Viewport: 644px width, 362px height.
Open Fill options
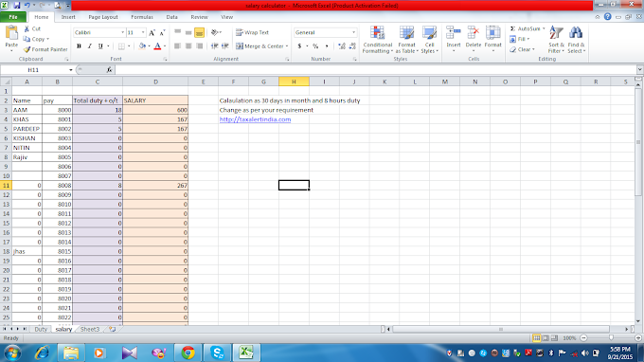click(x=519, y=39)
